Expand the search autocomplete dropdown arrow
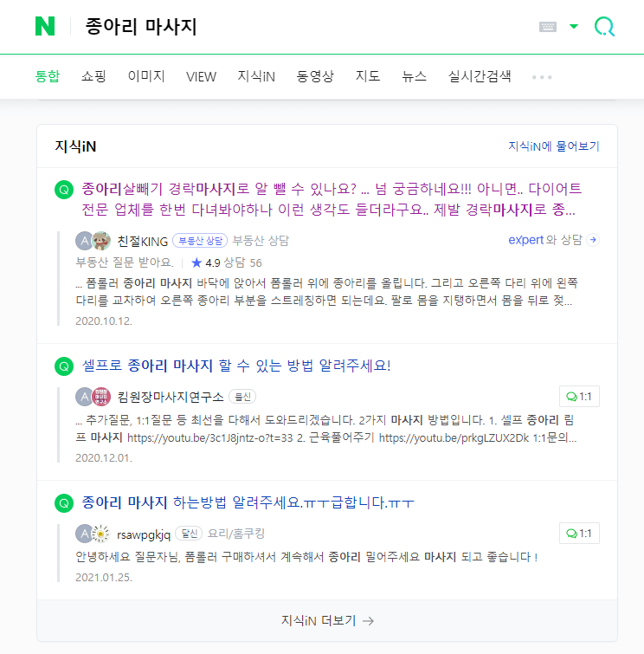Viewport: 644px width, 654px height. coord(574,27)
